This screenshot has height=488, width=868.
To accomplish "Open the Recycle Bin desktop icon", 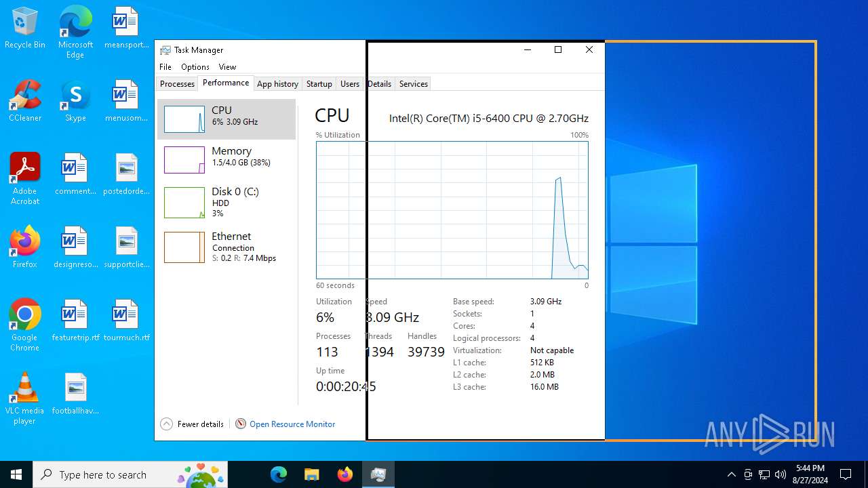I will pos(25,28).
